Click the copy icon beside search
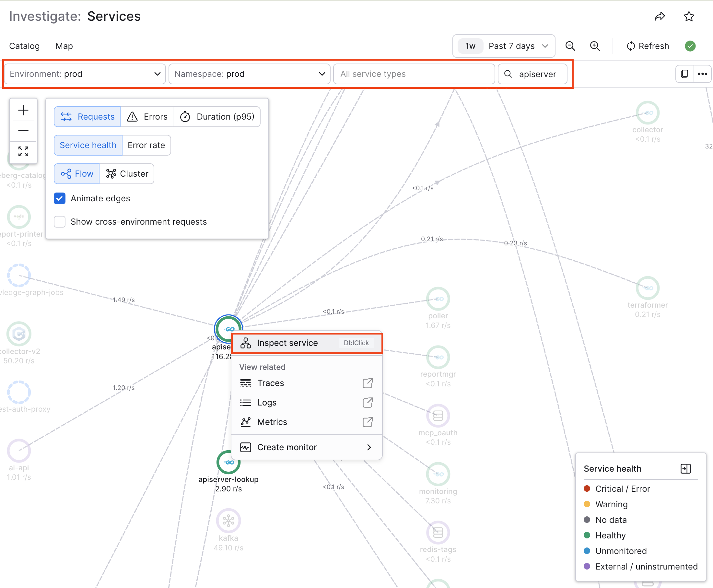This screenshot has width=713, height=588. 684,74
